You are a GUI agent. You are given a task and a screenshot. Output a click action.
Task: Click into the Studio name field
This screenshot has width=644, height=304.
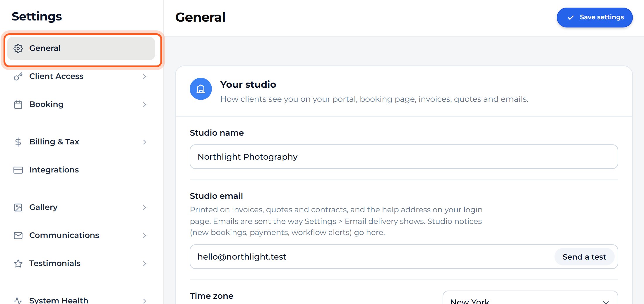pyautogui.click(x=404, y=157)
